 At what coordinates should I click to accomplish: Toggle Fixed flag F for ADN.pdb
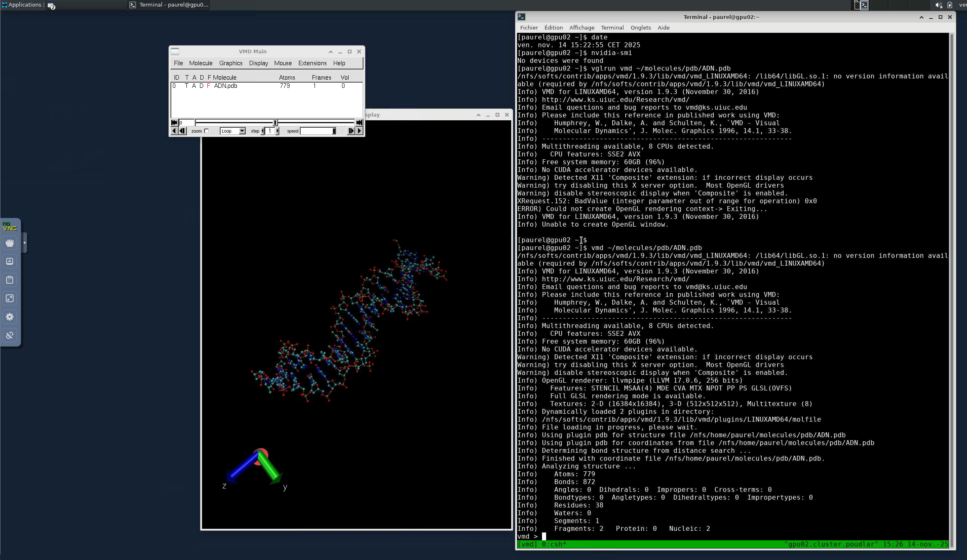(x=209, y=86)
